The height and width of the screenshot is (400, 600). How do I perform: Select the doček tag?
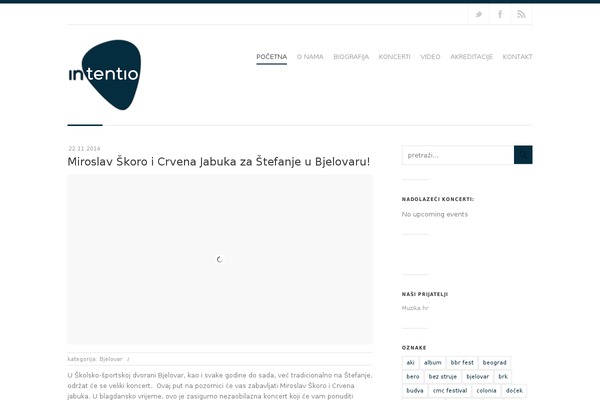(x=514, y=391)
